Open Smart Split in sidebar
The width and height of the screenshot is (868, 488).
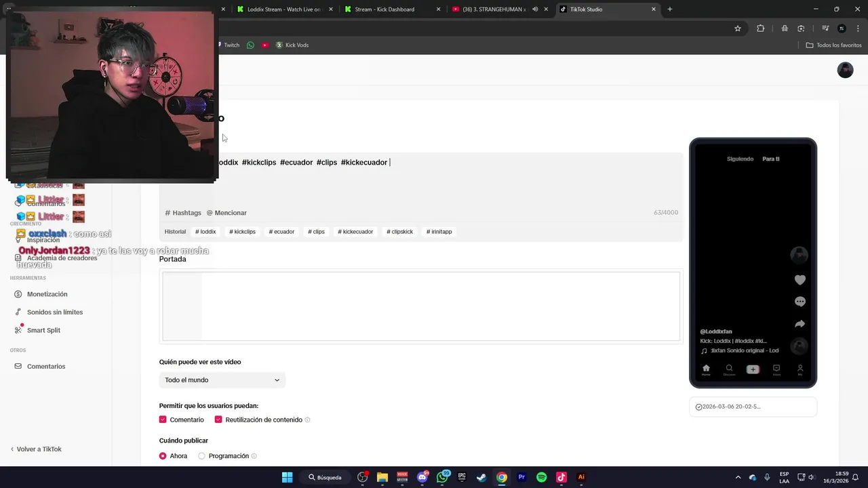tap(43, 330)
